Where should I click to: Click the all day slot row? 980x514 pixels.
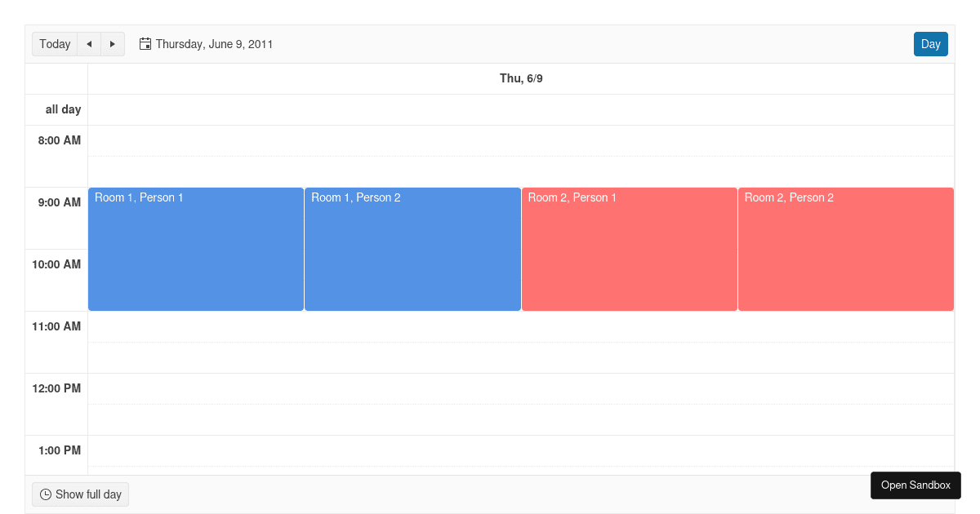[521, 109]
